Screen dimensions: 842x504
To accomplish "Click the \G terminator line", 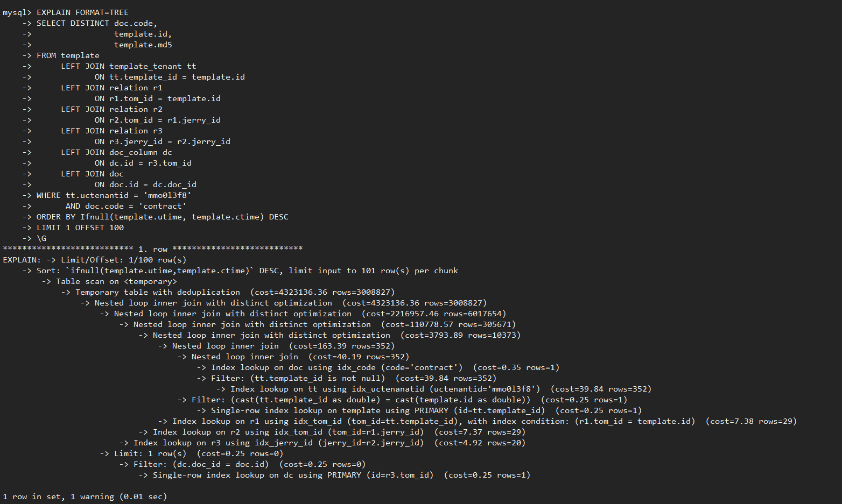I will [41, 238].
